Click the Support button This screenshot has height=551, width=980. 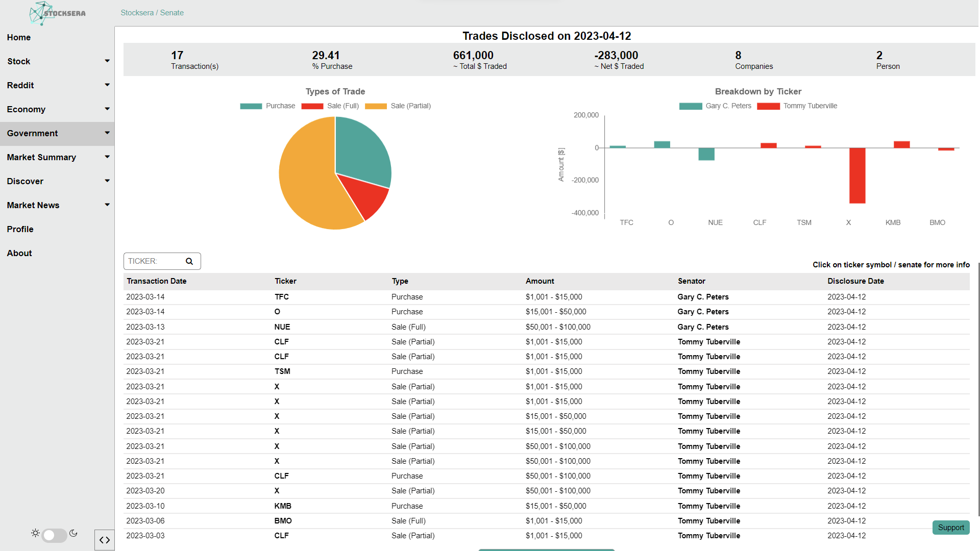(950, 528)
